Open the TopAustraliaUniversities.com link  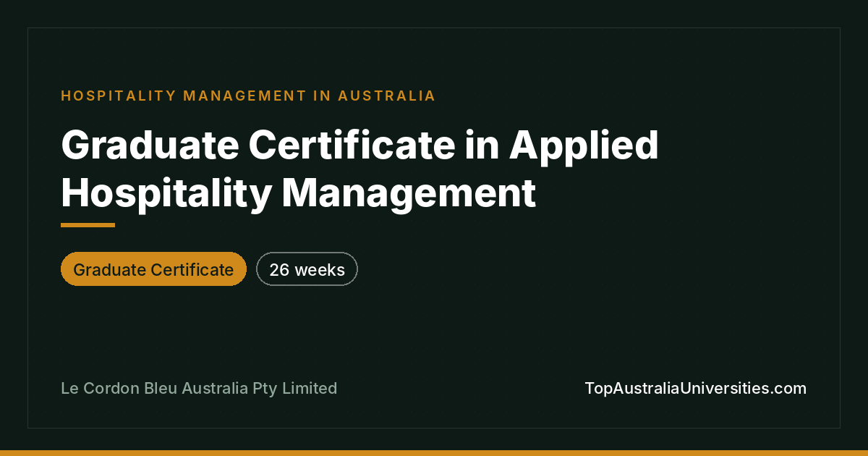[x=695, y=389]
